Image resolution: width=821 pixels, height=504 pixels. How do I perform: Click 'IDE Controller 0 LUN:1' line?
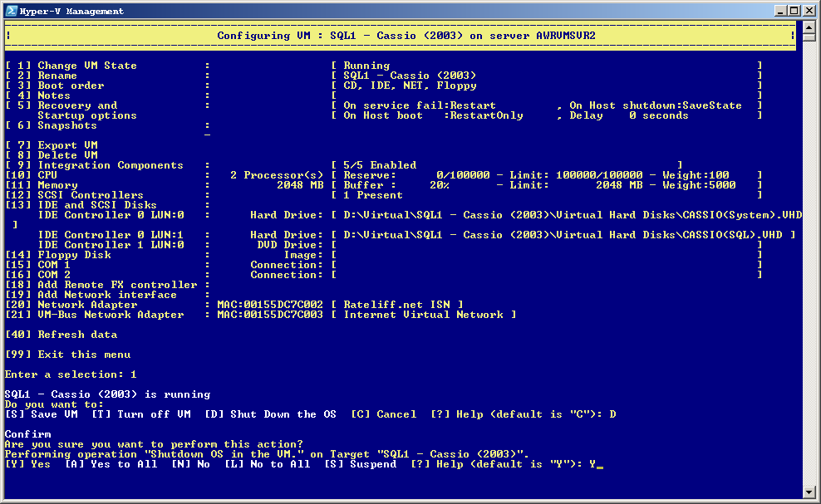[111, 234]
